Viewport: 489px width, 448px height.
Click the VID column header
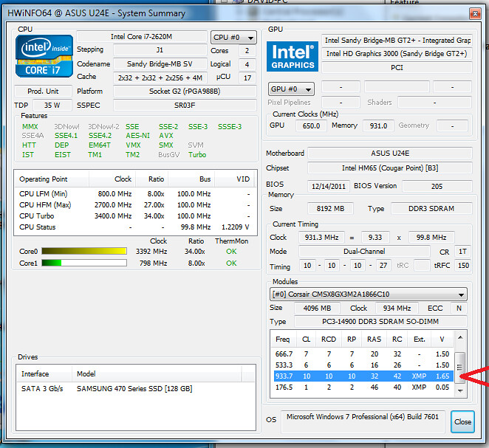(236, 179)
